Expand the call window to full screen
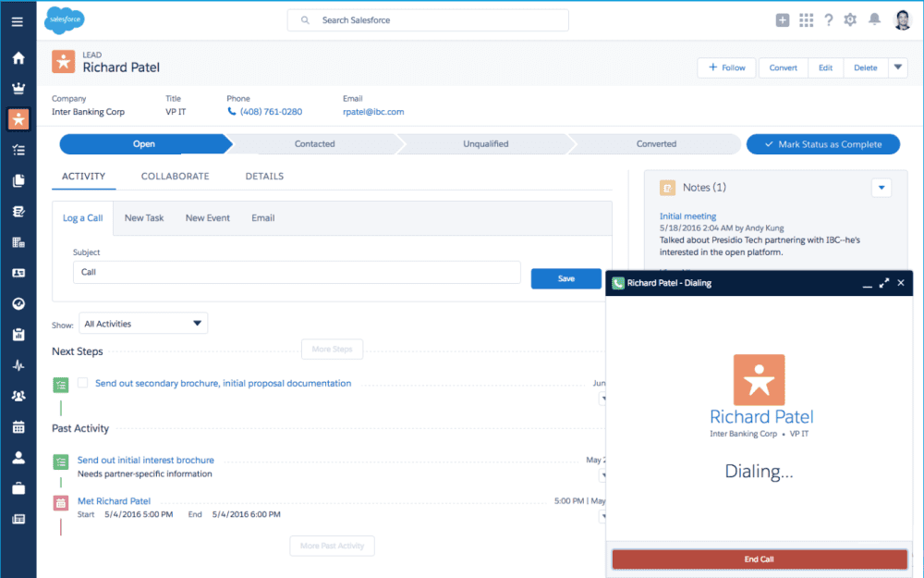This screenshot has height=578, width=924. [x=884, y=283]
